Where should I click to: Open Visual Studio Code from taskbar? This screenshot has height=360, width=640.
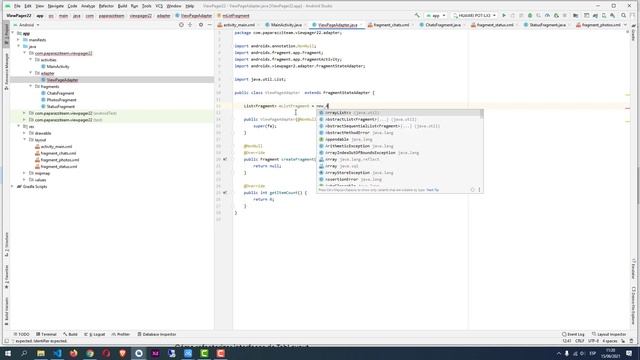pos(57,353)
